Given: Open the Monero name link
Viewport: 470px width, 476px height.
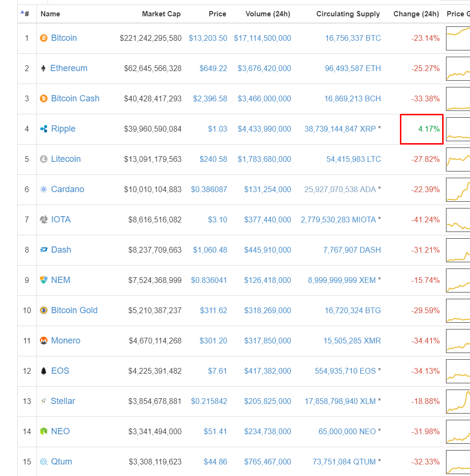Looking at the screenshot, I should (66, 341).
